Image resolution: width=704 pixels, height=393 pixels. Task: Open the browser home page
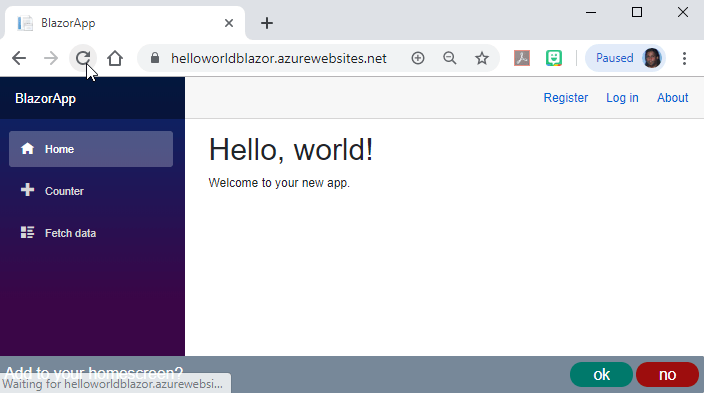click(115, 58)
